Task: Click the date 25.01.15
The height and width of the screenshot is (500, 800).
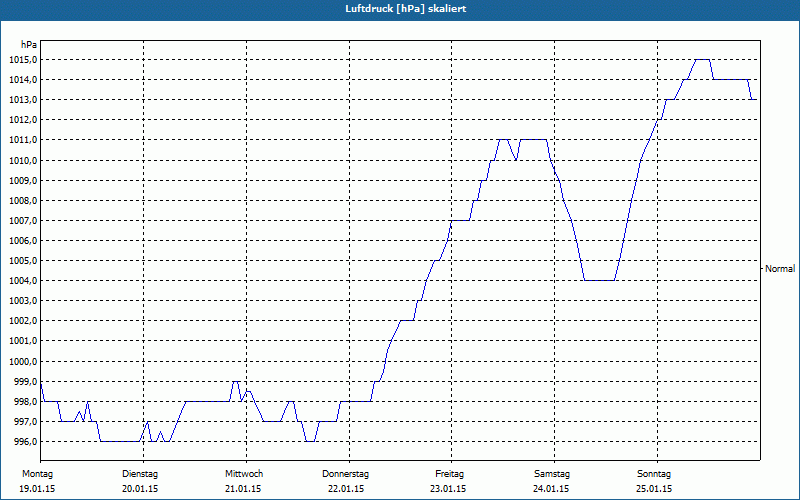Action: [654, 489]
